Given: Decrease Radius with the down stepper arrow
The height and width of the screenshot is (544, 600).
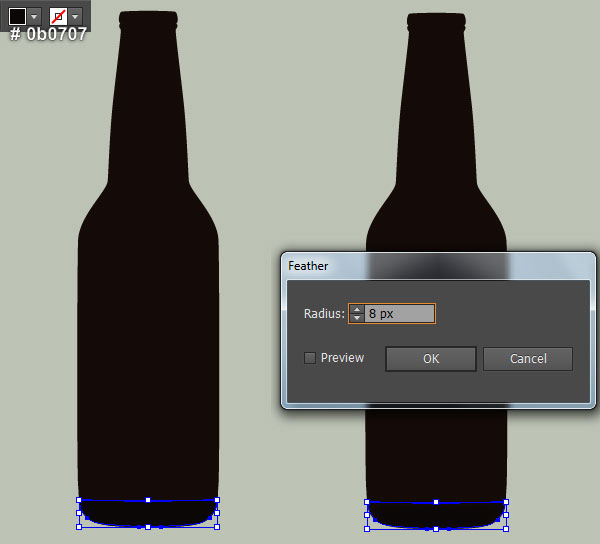Looking at the screenshot, I should 357,318.
